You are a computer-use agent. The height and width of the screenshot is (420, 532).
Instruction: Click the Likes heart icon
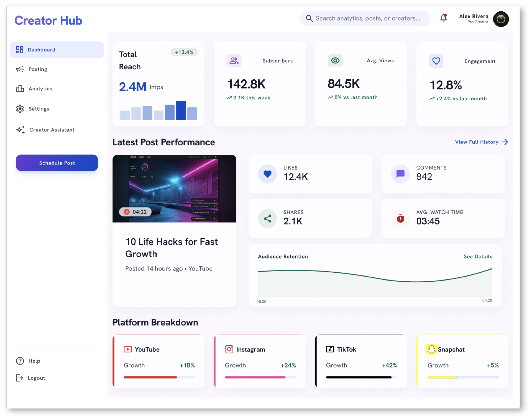pyautogui.click(x=267, y=174)
